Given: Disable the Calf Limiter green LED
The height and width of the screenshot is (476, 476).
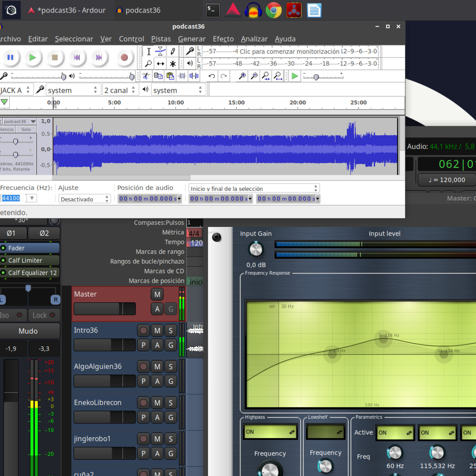Looking at the screenshot, I should [x=3, y=260].
